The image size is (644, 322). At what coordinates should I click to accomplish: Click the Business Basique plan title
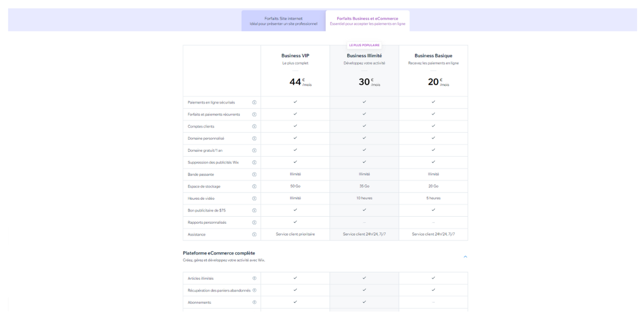pos(433,56)
